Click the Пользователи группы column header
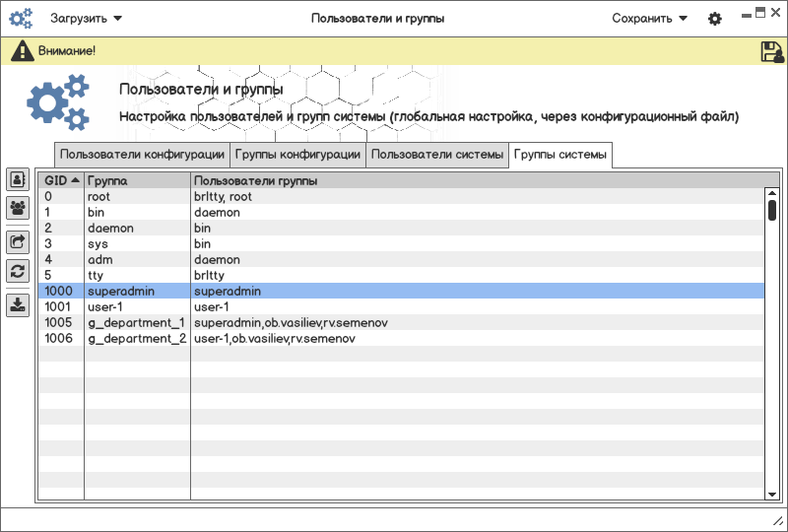788x532 pixels. point(477,181)
